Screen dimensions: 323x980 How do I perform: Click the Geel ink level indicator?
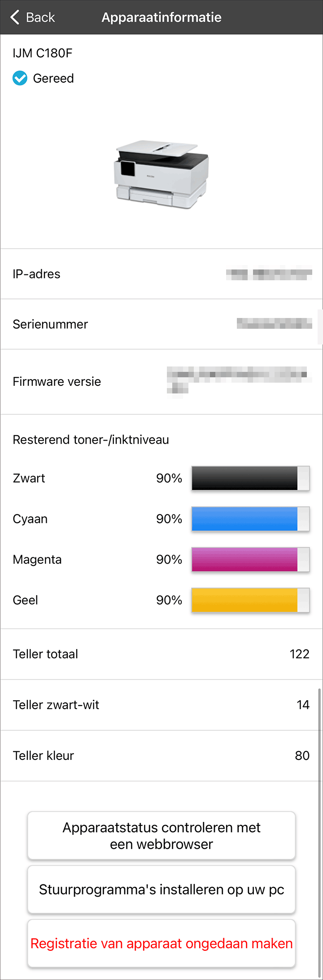pos(250,600)
